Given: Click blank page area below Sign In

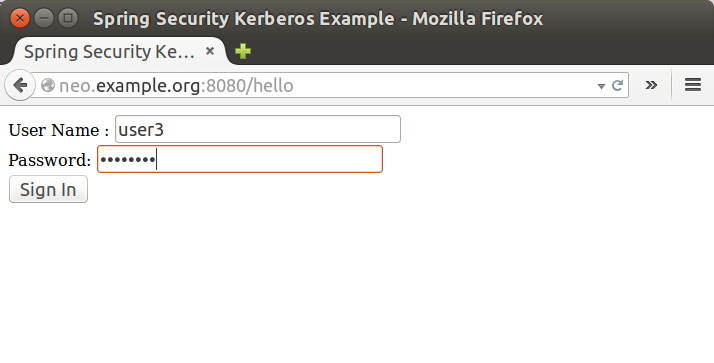Looking at the screenshot, I should click(357, 282).
